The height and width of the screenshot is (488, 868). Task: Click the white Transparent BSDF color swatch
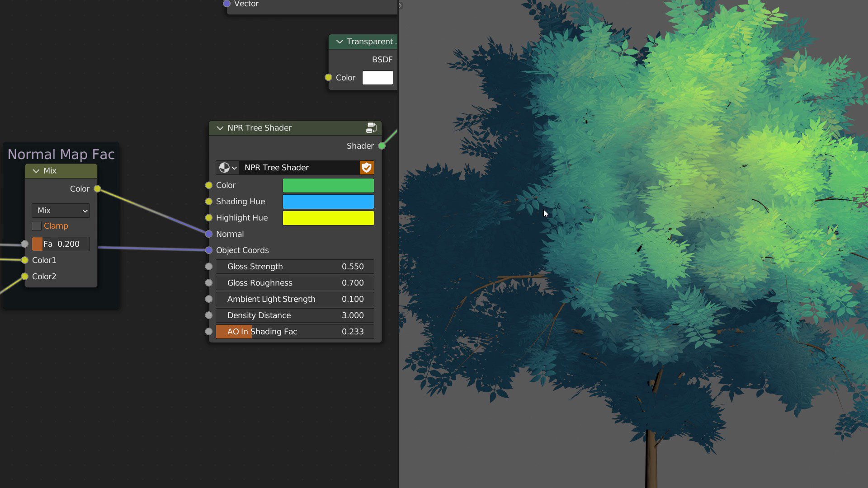tap(377, 78)
